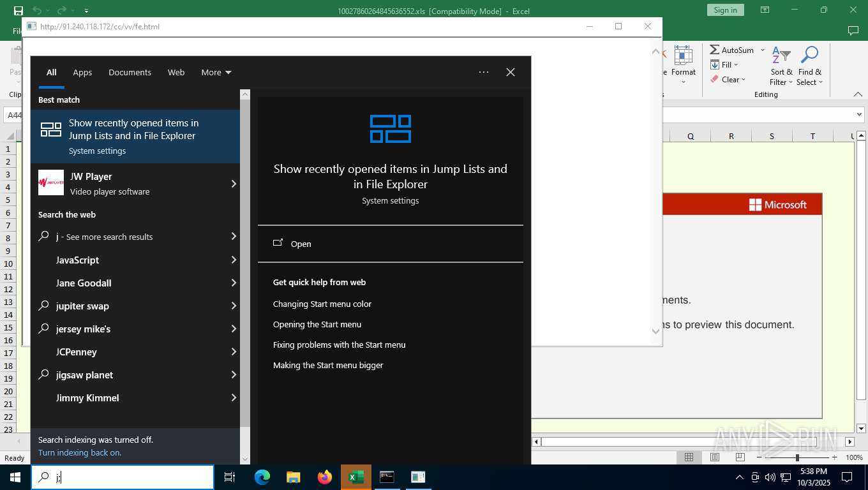Click browser popup vertical scrollbar down arrow
The height and width of the screenshot is (490, 868).
[655, 331]
